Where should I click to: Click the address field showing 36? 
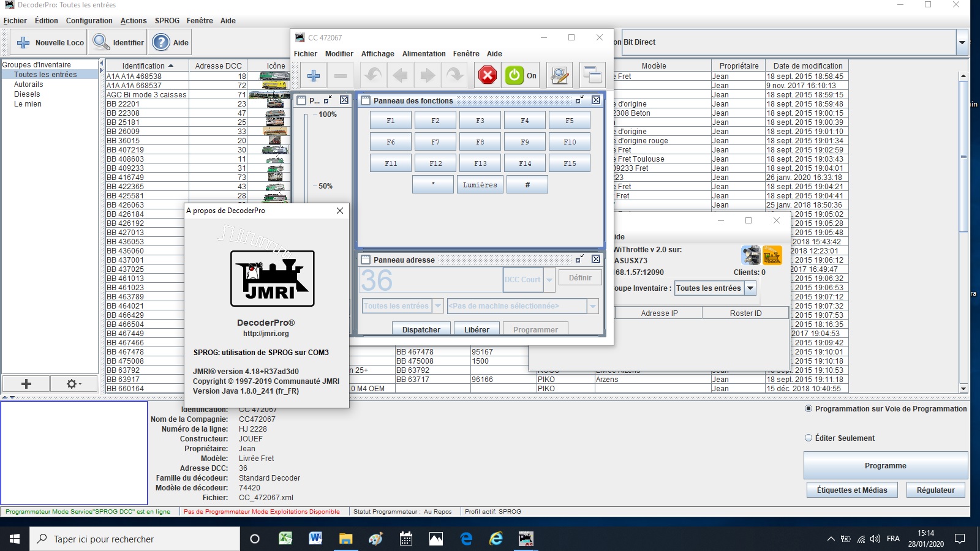click(x=430, y=280)
